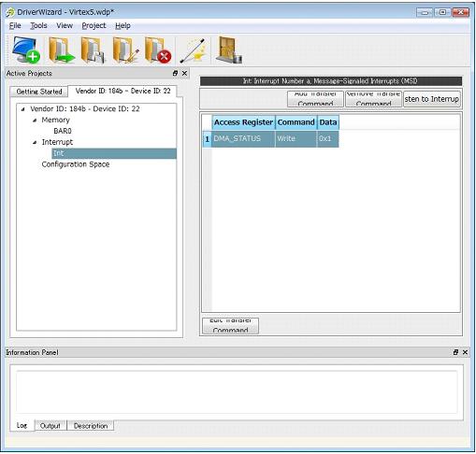
Task: Open the Tools menu
Action: [38, 25]
